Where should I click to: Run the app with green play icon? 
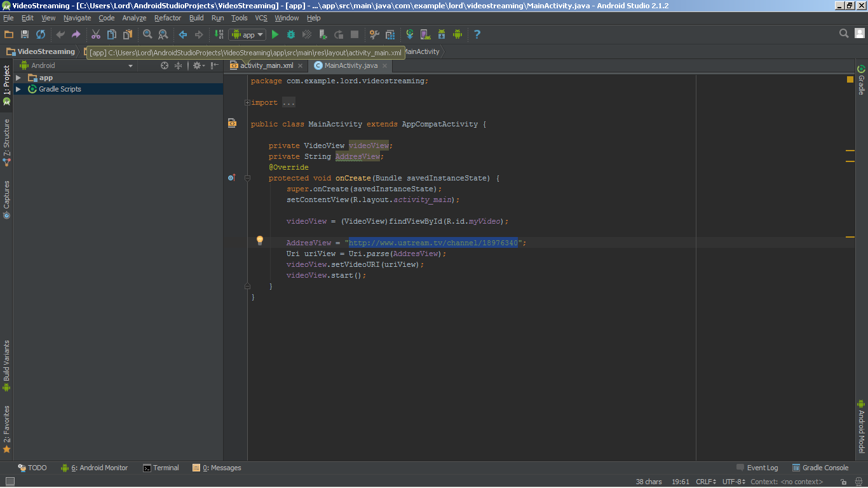(275, 34)
